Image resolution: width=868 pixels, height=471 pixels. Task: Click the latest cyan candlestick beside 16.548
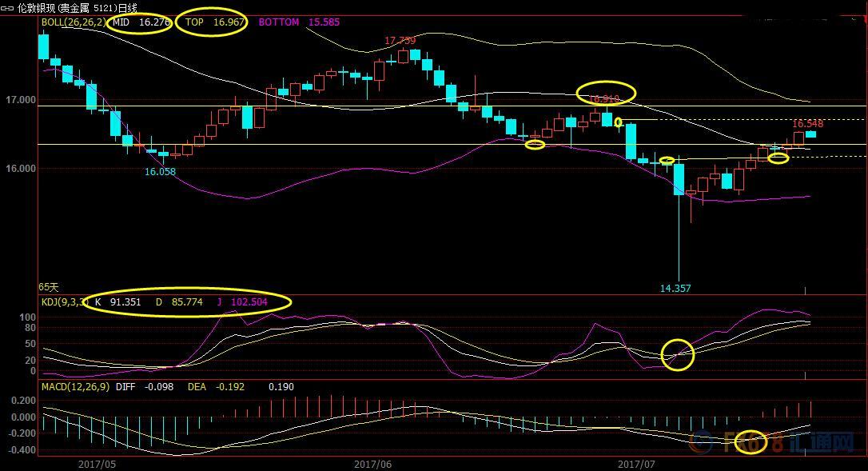pos(810,134)
